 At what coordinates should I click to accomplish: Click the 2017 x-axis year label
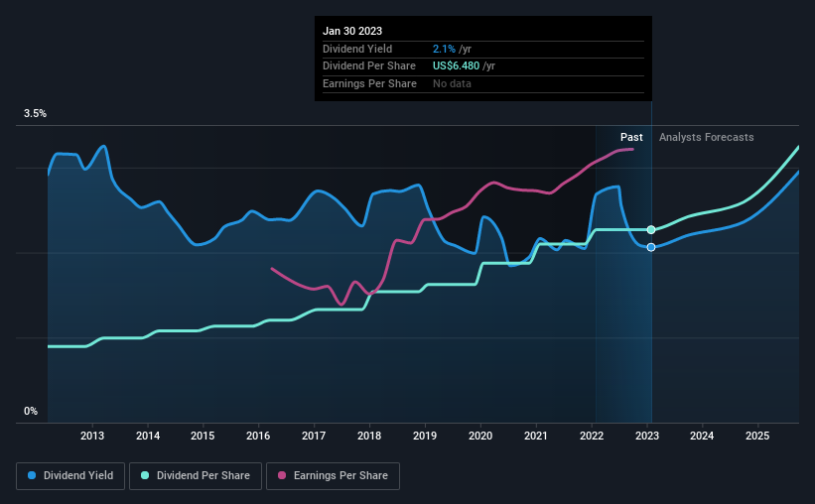click(314, 436)
